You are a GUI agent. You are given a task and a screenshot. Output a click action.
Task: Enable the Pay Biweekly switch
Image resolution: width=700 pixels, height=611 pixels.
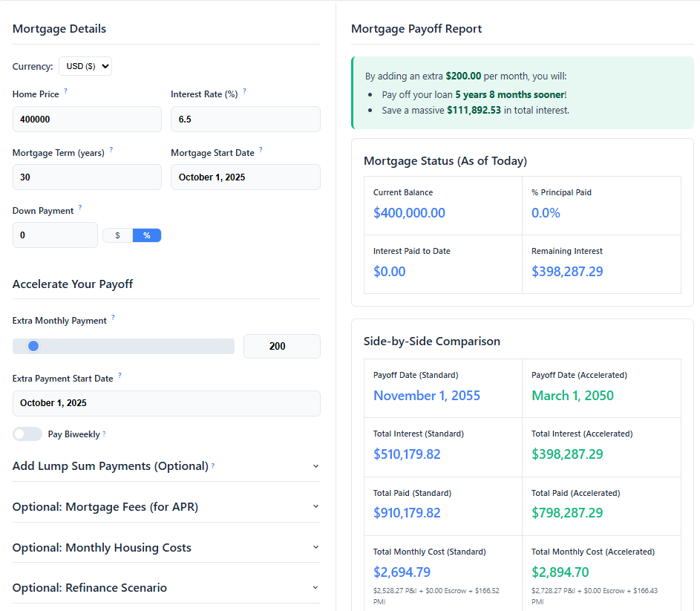point(27,434)
